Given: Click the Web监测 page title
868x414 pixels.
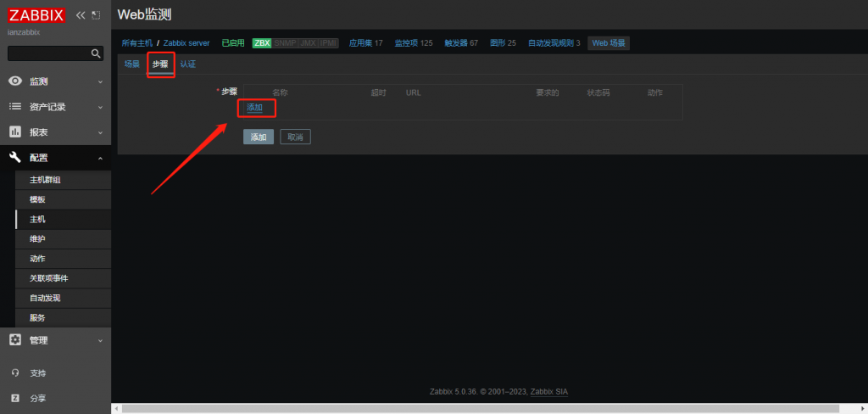Looking at the screenshot, I should click(x=144, y=15).
